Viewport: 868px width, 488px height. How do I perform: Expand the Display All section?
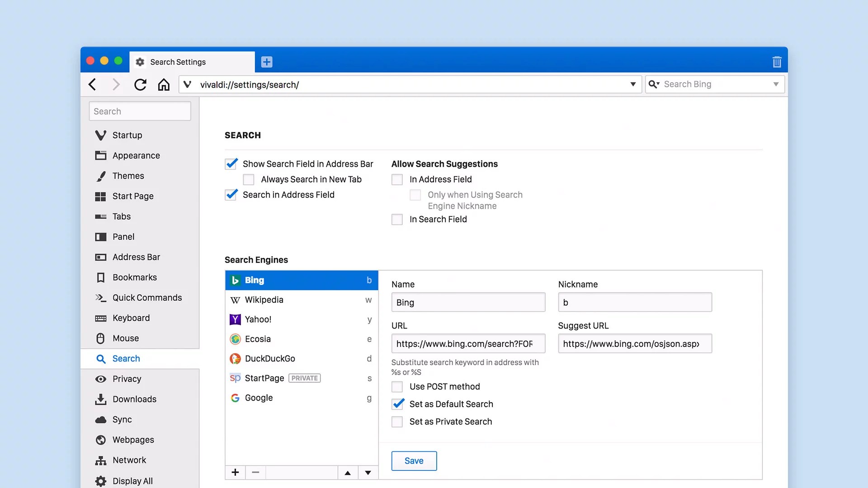(x=132, y=481)
